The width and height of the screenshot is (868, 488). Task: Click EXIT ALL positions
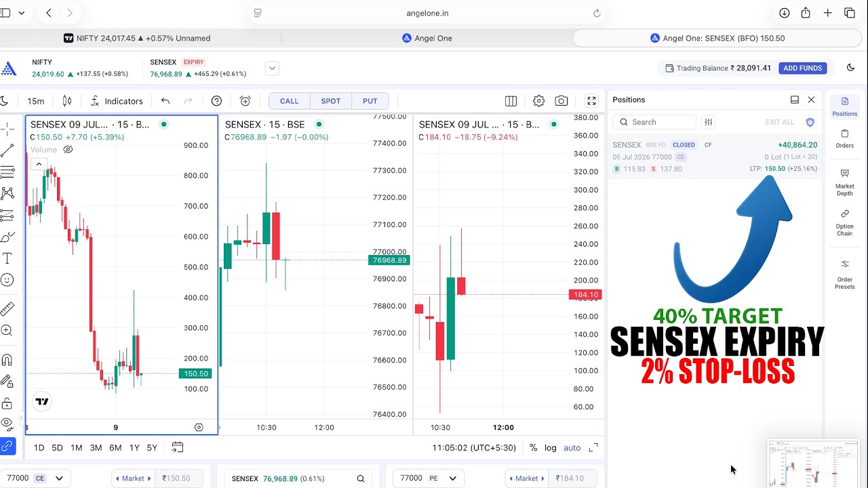click(x=780, y=122)
